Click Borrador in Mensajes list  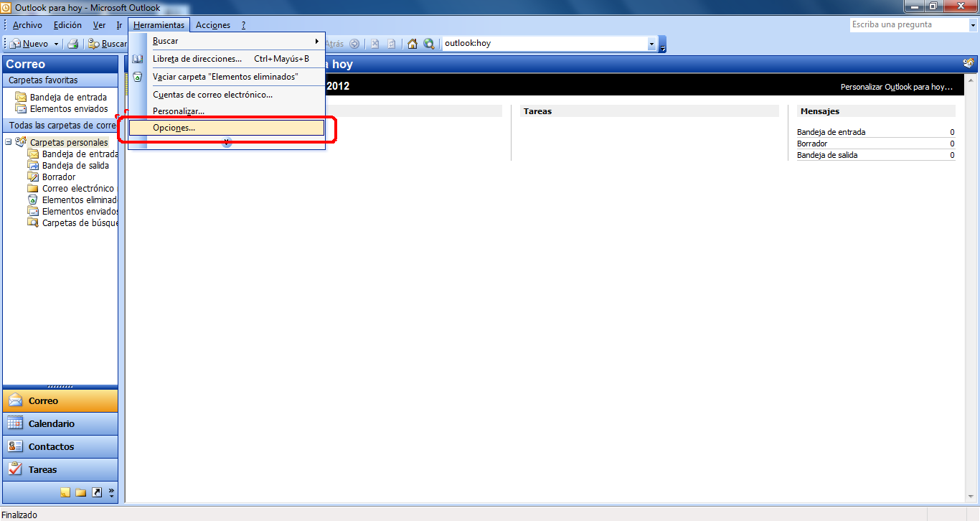[x=812, y=144]
